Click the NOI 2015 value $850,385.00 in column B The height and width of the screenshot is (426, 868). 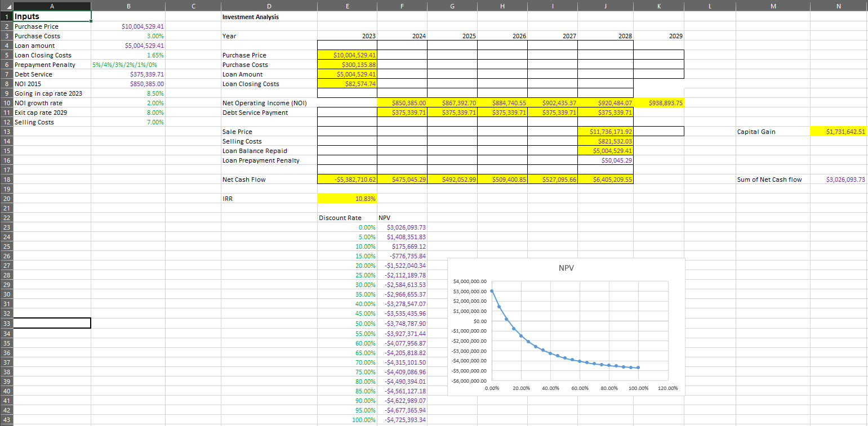point(128,84)
